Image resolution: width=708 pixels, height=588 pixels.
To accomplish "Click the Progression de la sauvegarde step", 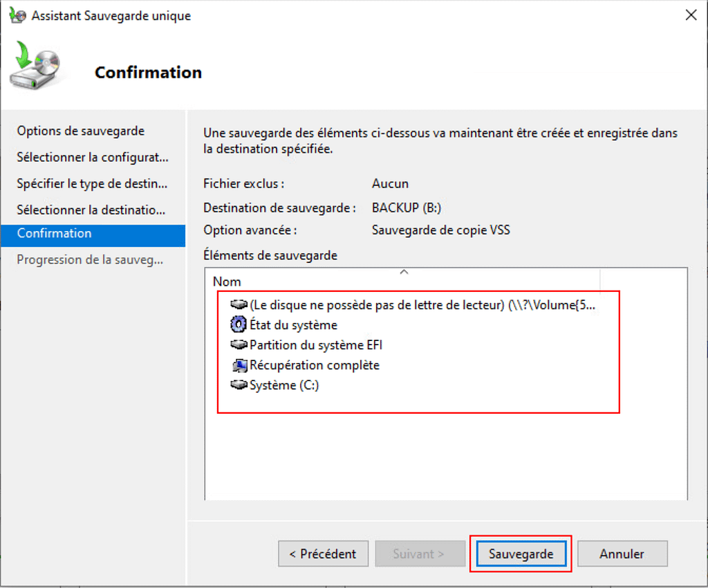I will click(90, 260).
